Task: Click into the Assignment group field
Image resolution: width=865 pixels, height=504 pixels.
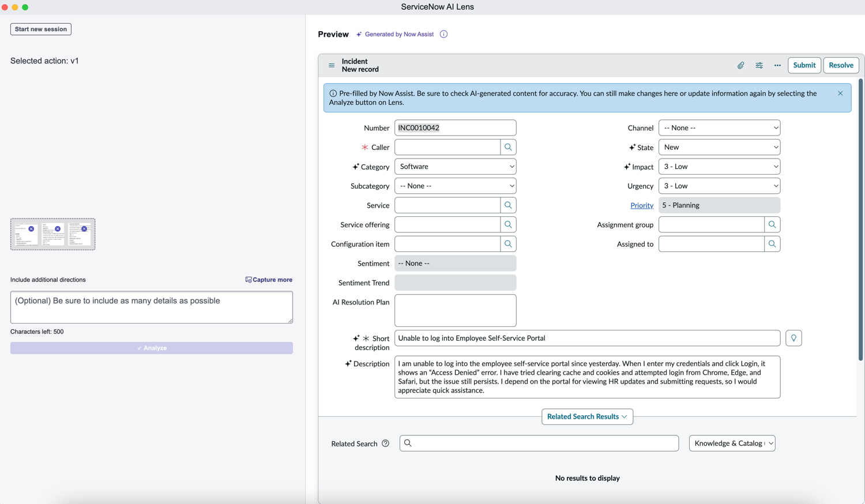Action: (x=712, y=224)
